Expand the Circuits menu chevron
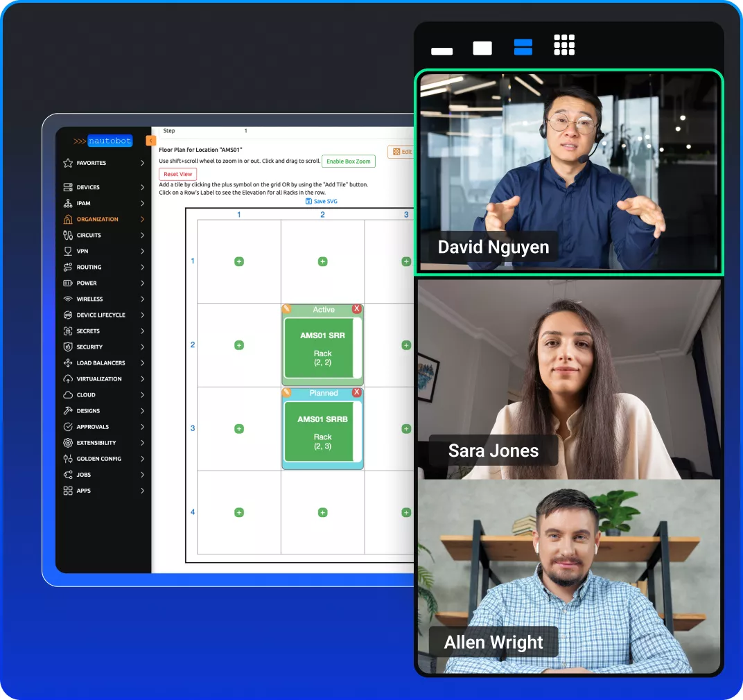743x700 pixels. tap(142, 235)
